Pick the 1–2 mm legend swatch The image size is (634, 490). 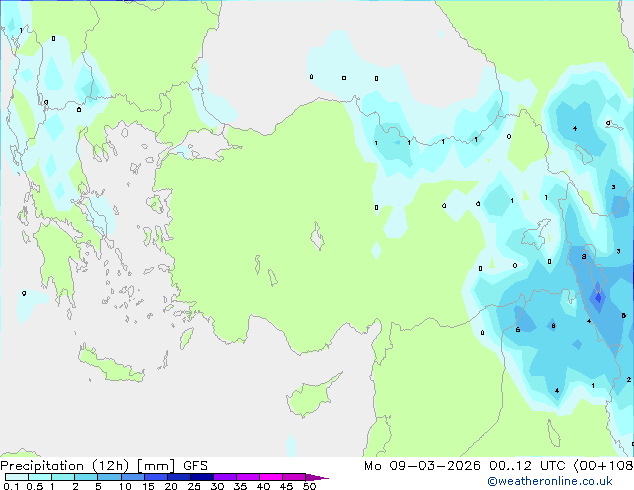[x=63, y=477]
